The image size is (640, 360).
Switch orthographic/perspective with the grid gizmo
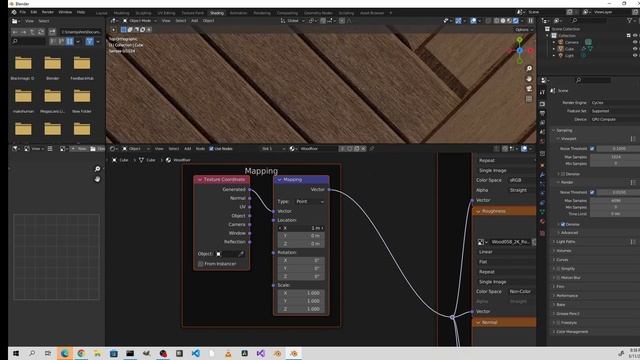(x=529, y=98)
